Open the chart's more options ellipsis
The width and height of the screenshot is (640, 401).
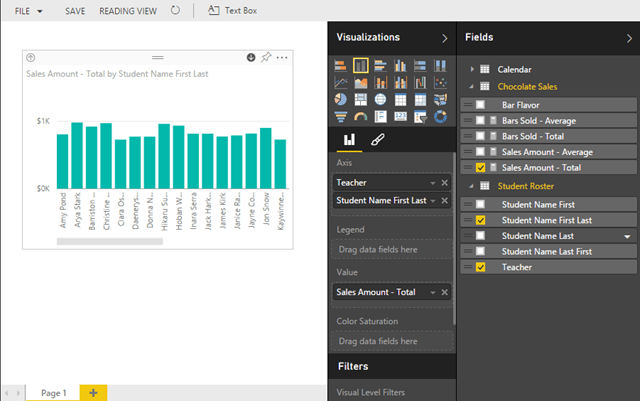coord(283,58)
